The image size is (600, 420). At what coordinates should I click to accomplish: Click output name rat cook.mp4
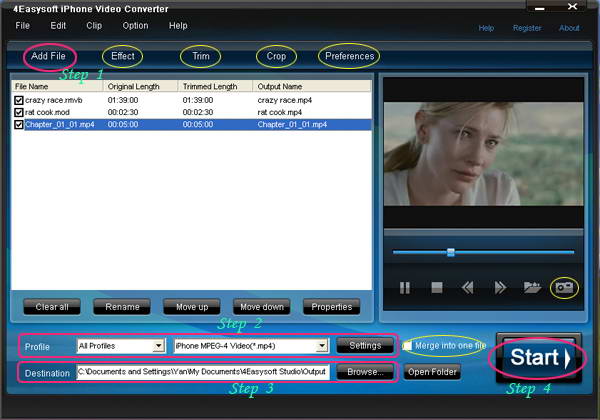280,112
